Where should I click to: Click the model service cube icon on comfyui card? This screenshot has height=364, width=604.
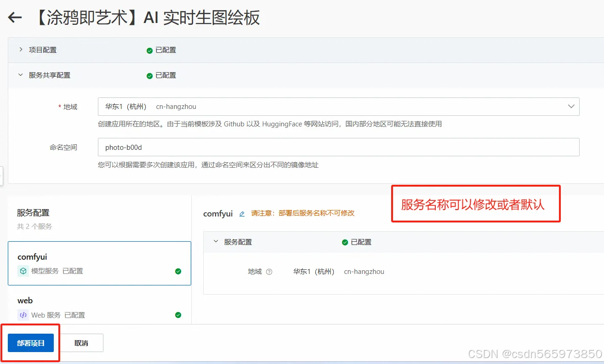pyautogui.click(x=23, y=271)
